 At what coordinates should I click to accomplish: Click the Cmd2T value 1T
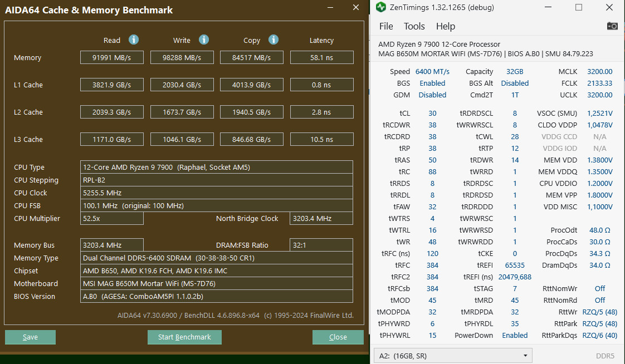(515, 95)
